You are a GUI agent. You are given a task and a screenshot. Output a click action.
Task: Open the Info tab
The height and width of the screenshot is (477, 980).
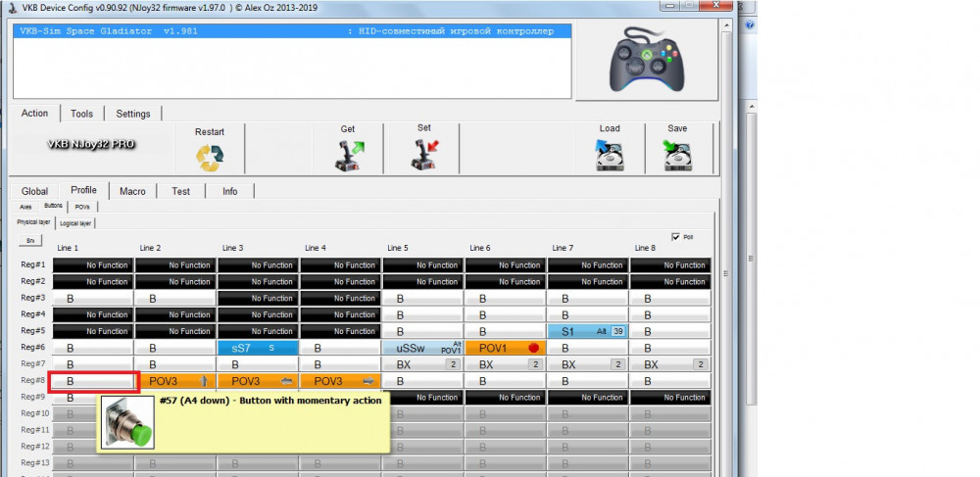(230, 192)
